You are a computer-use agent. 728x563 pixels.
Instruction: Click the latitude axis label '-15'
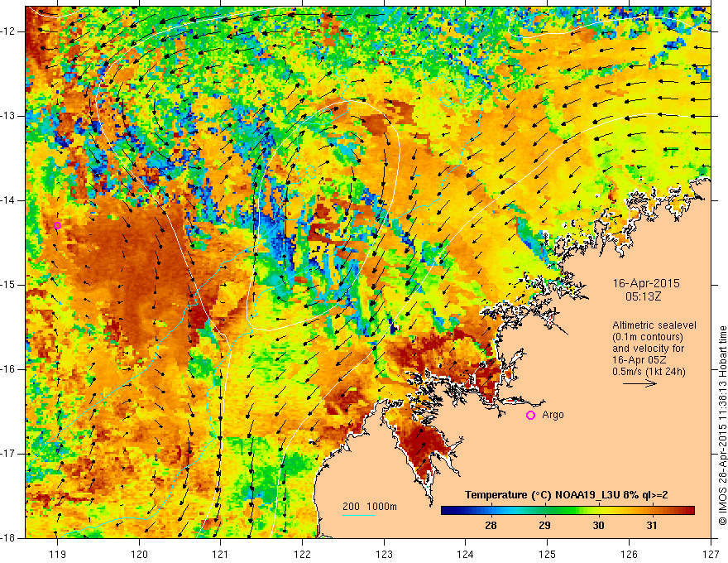tap(8, 285)
